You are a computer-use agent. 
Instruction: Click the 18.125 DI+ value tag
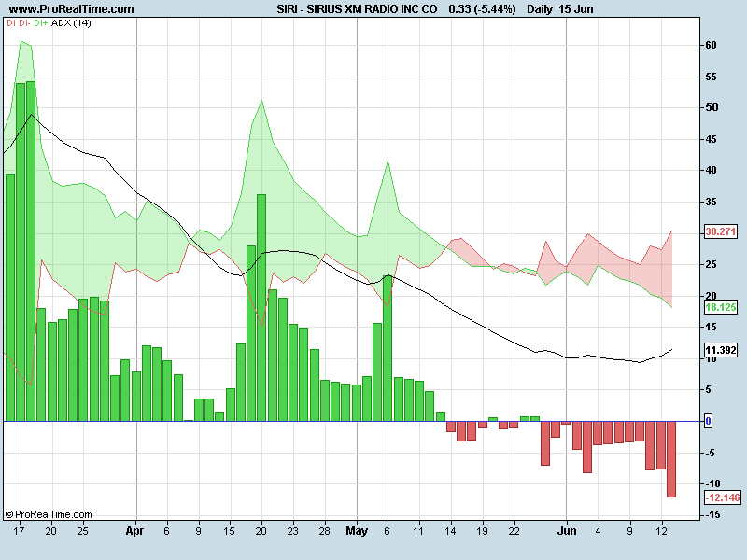720,307
